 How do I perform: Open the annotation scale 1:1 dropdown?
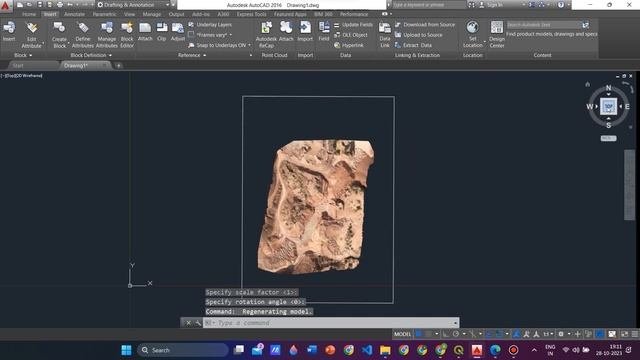point(548,334)
